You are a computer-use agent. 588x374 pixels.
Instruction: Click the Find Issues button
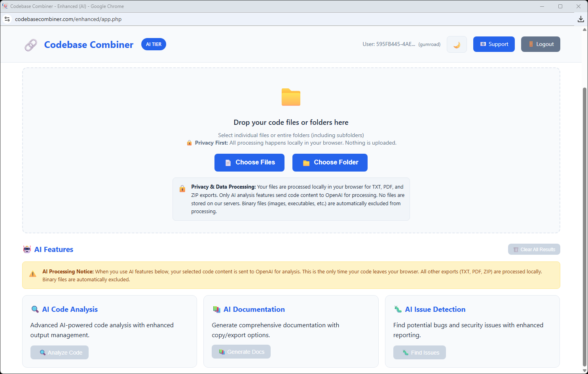tap(419, 353)
